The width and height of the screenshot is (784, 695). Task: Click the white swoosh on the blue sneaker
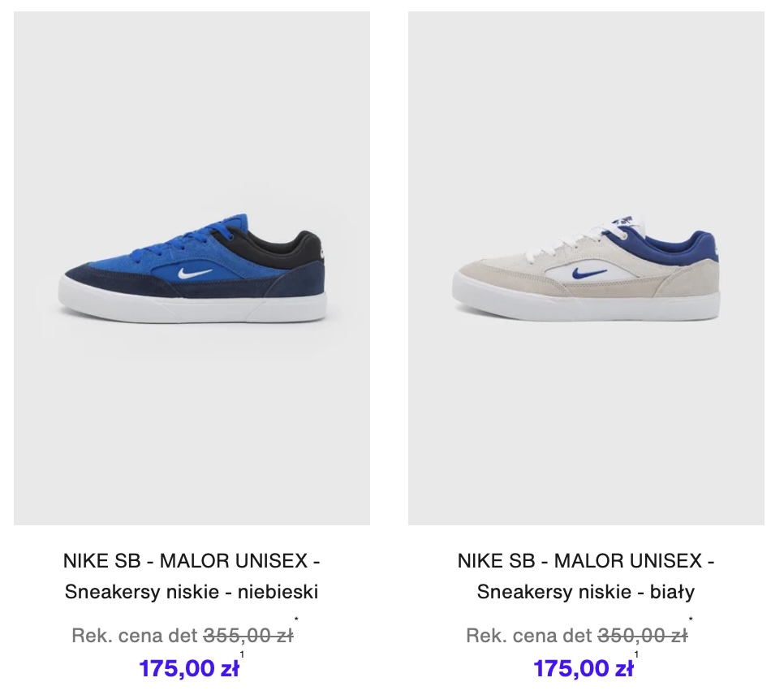195,273
